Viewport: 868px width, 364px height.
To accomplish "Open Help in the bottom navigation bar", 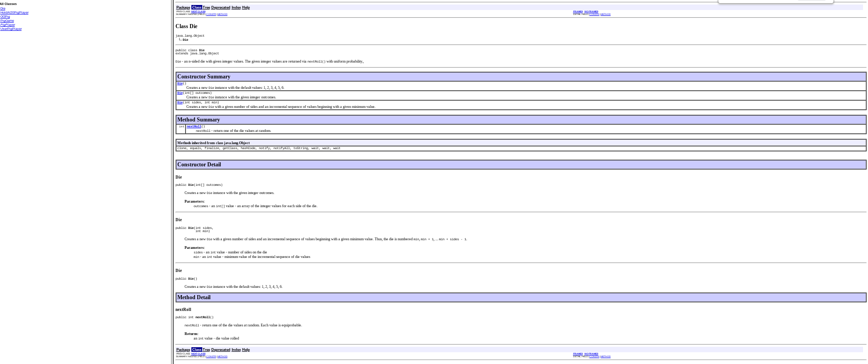I will (x=246, y=349).
